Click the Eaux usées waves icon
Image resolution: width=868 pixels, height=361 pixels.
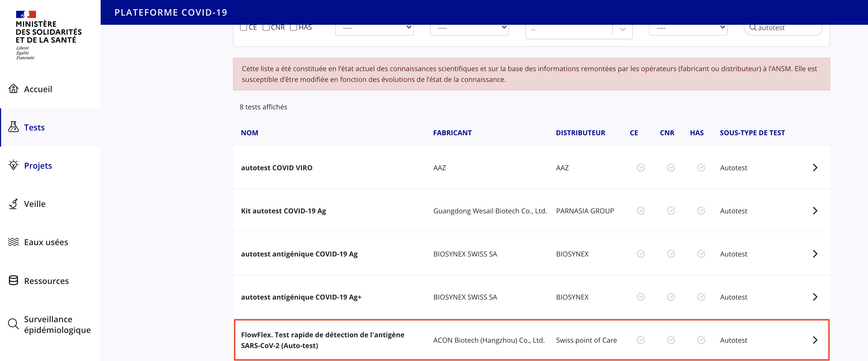click(13, 242)
